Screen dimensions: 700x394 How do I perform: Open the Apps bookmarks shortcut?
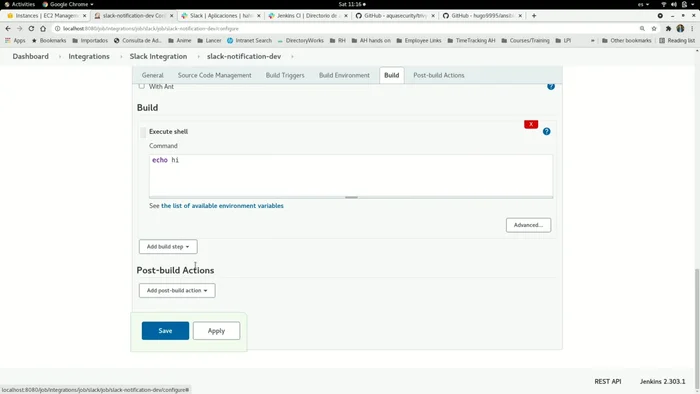coord(15,41)
